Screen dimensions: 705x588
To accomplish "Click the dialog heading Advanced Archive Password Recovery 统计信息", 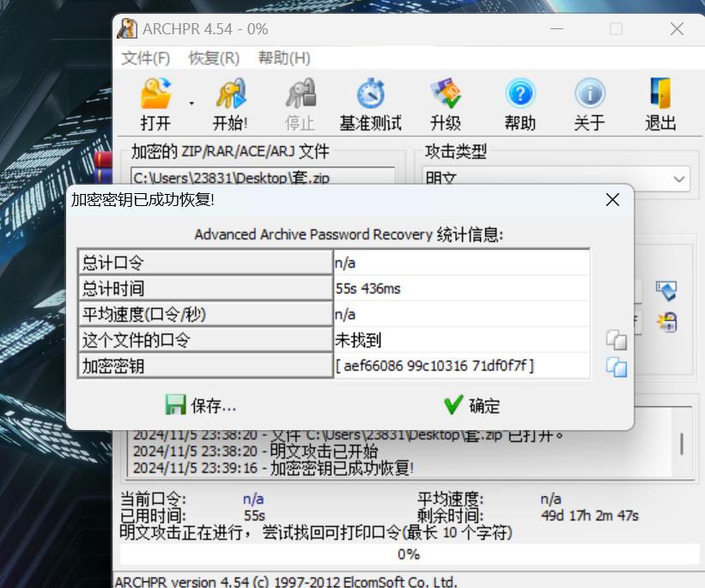I will coord(349,234).
